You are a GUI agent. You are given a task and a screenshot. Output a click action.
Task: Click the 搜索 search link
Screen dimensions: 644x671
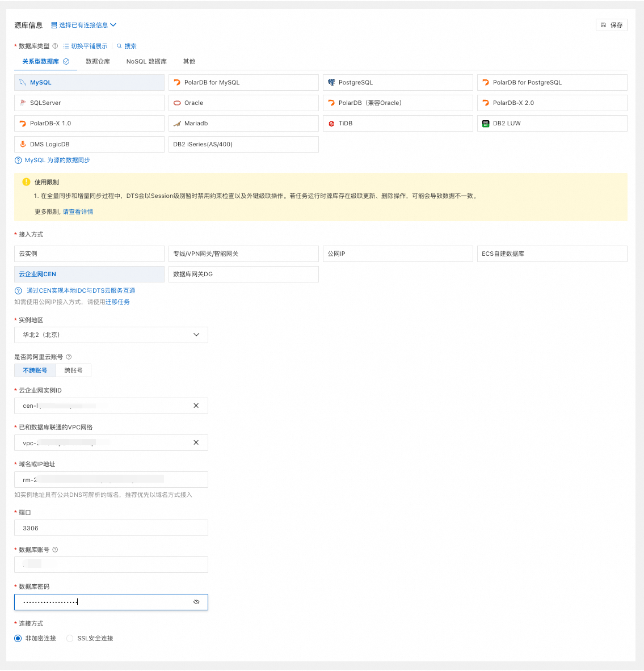click(x=127, y=46)
